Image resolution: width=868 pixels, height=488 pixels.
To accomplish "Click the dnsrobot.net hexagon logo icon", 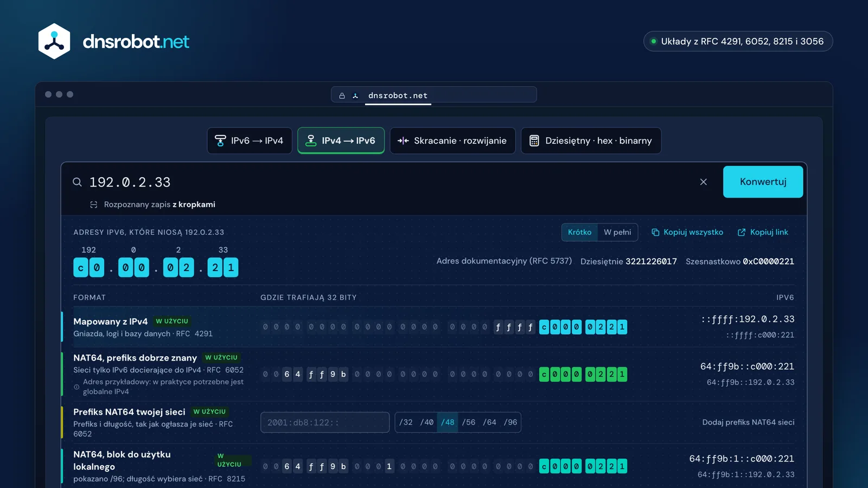I will click(x=54, y=41).
